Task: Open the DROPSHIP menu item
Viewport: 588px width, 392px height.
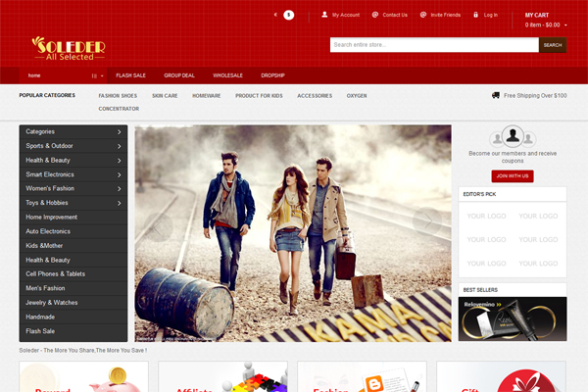Action: pos(272,75)
